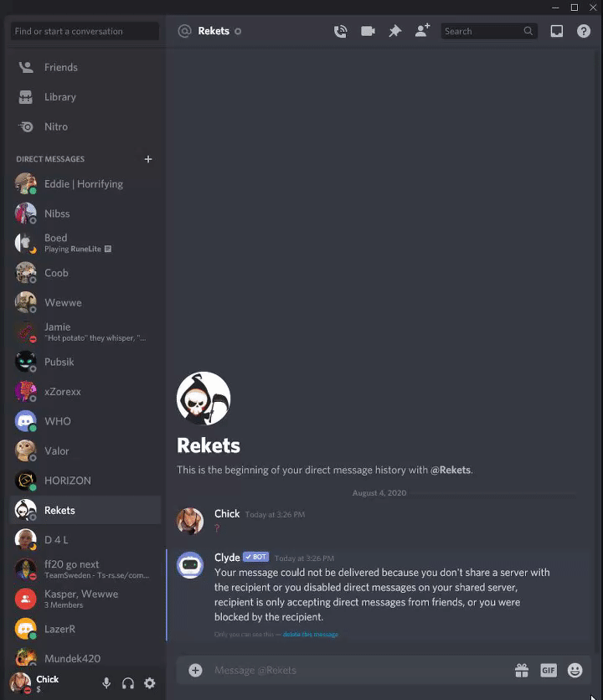Open the Eddie | Horrifying conversation
Viewport: 603px width, 700px height.
[x=85, y=184]
